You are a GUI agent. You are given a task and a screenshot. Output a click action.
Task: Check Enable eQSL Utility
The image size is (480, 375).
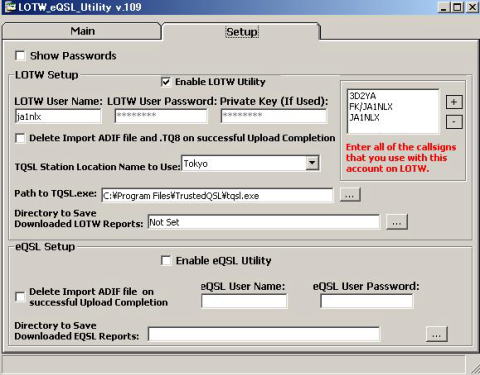[x=166, y=260]
